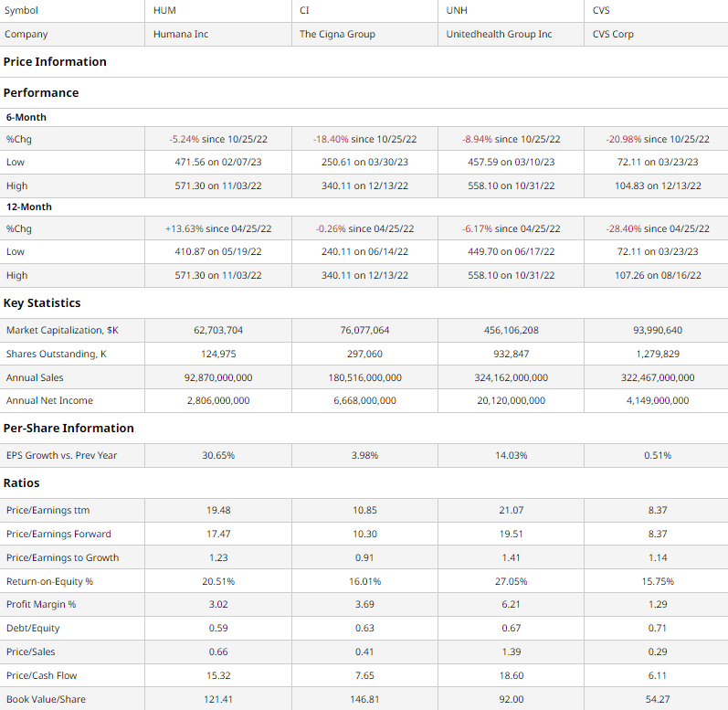
Task: Click the Debt/Equity row label
Action: pyautogui.click(x=33, y=628)
